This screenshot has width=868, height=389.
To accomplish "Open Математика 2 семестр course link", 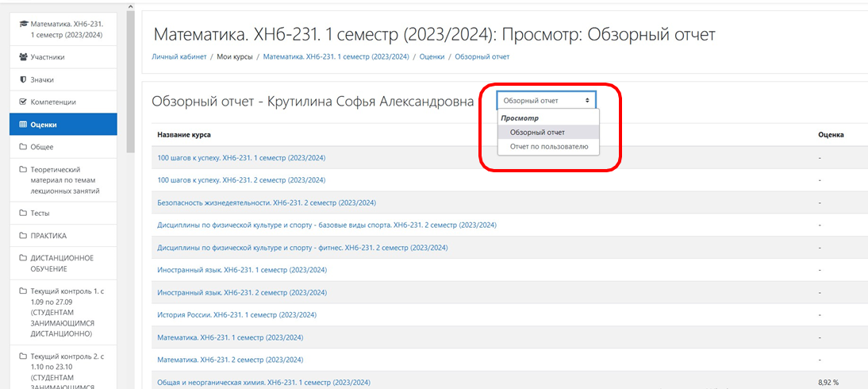I will pos(230,360).
